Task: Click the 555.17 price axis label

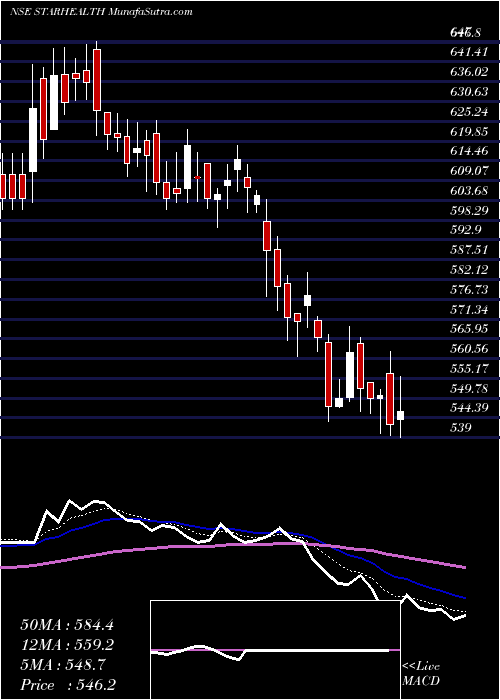Action: pos(469,368)
